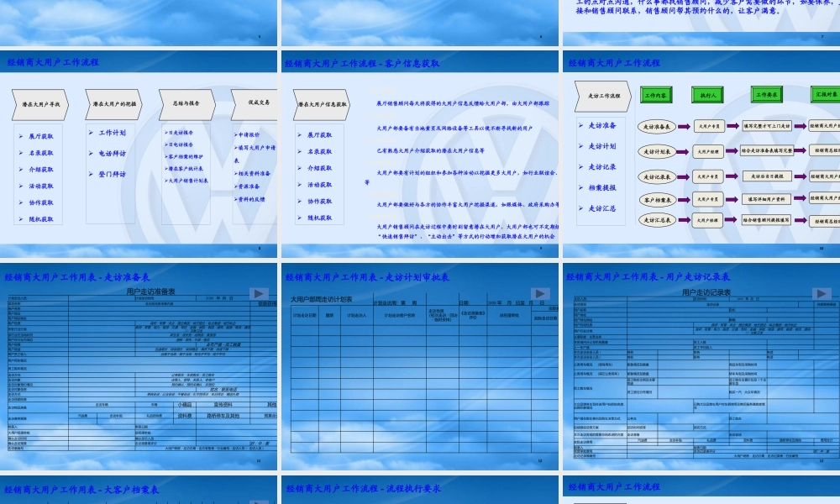Click the green 执行人 box

coord(707,95)
